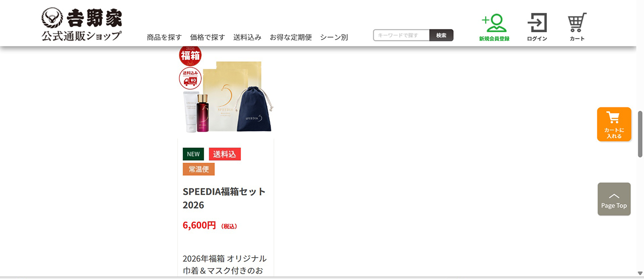Select the 送料込み navigation item
The width and height of the screenshot is (644, 279).
(x=247, y=37)
